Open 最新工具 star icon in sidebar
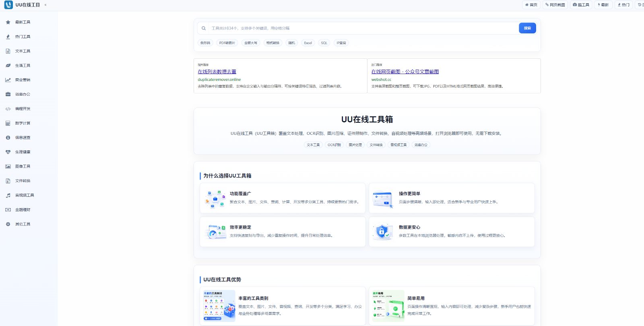Screen dimensions: 644x326 click(8, 22)
